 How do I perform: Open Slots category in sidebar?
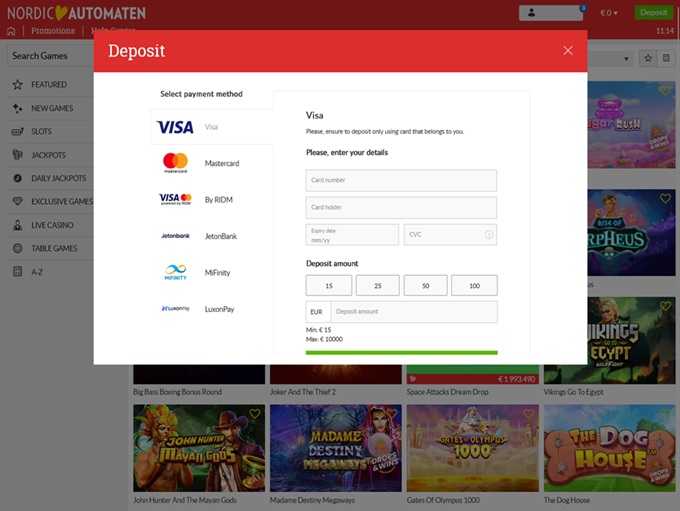(x=41, y=132)
